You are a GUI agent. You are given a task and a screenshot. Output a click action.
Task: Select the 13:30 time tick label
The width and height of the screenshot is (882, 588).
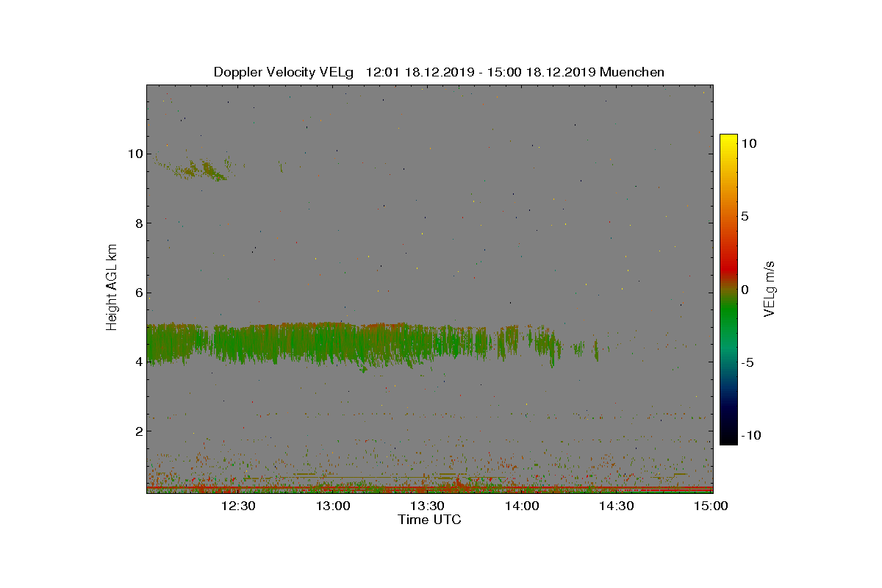click(x=427, y=506)
